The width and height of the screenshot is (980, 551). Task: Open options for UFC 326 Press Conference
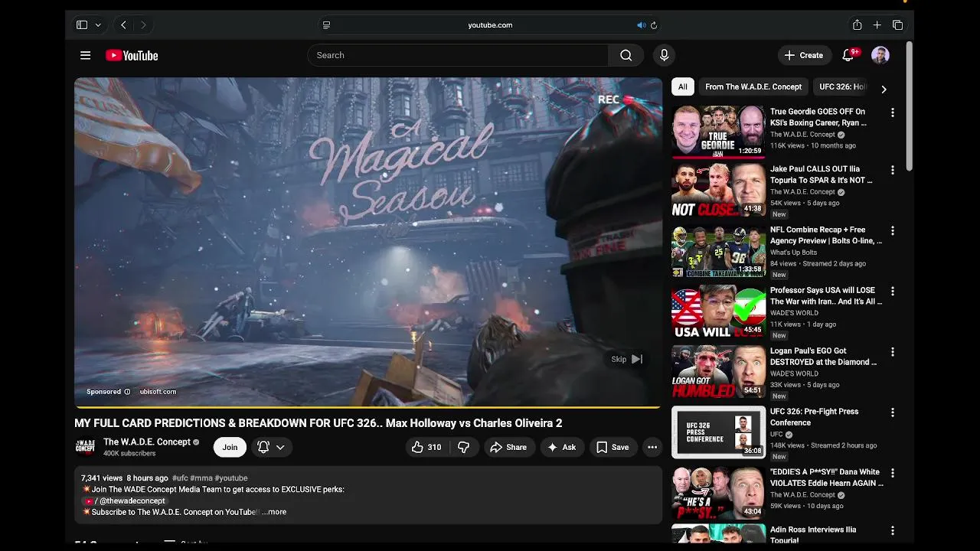[x=892, y=412]
